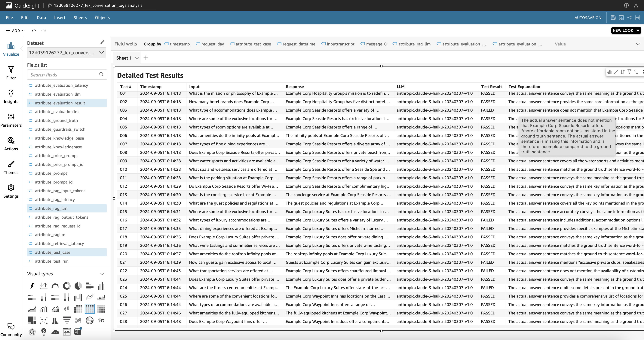Select attribute_ground_truth field
Screen dimensions: 644x340
57,120
